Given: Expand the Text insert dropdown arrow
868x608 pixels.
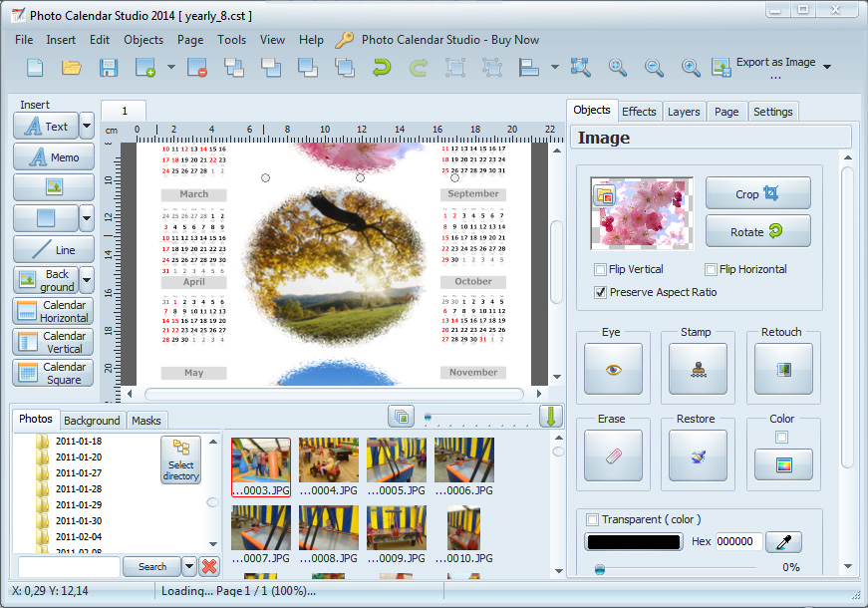Looking at the screenshot, I should click(x=87, y=127).
